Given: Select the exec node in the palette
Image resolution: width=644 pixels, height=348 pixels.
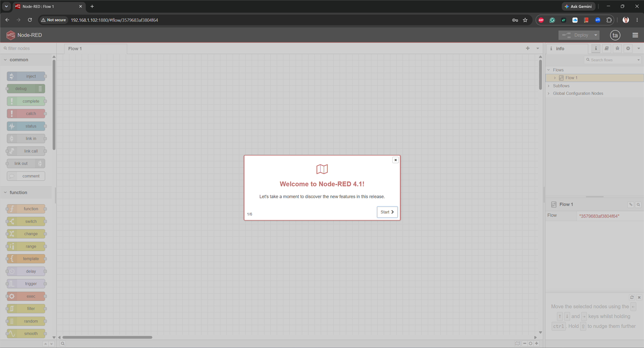Looking at the screenshot, I should pos(26,296).
